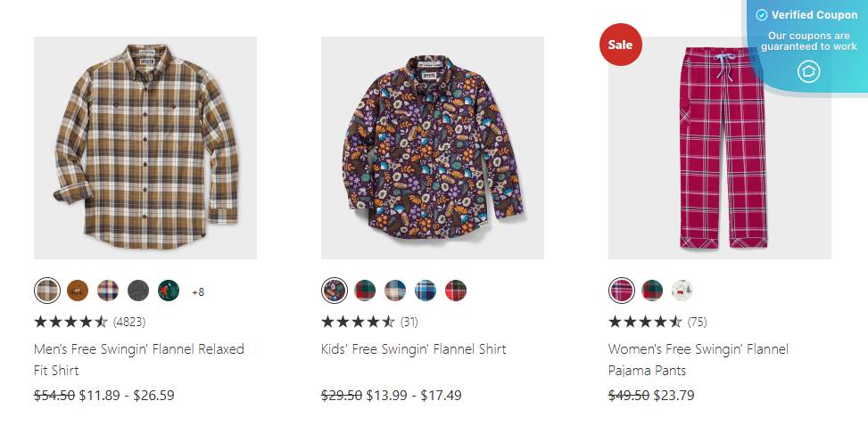Image resolution: width=868 pixels, height=442 pixels.
Task: Pick the green and red plaid pajama swatch
Action: coord(652,291)
